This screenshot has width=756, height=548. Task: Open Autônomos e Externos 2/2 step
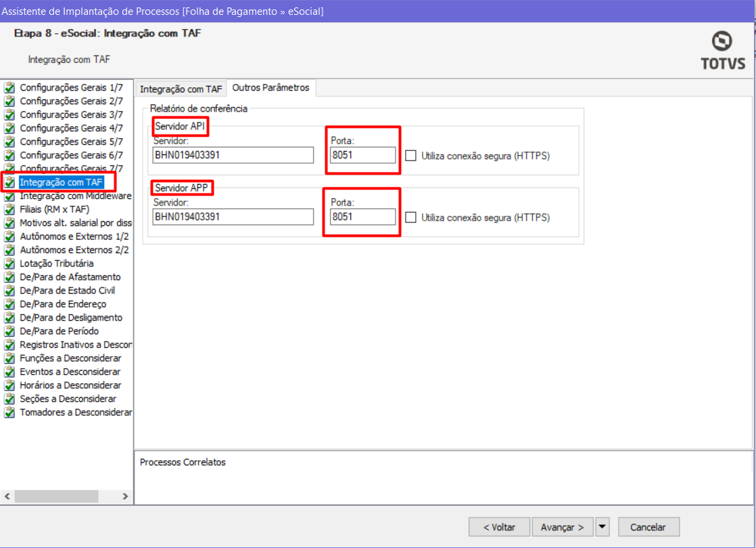click(74, 250)
